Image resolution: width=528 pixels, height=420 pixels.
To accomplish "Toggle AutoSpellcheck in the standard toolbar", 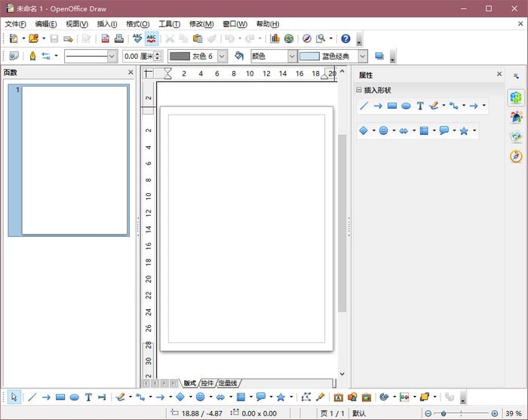I will click(x=152, y=38).
